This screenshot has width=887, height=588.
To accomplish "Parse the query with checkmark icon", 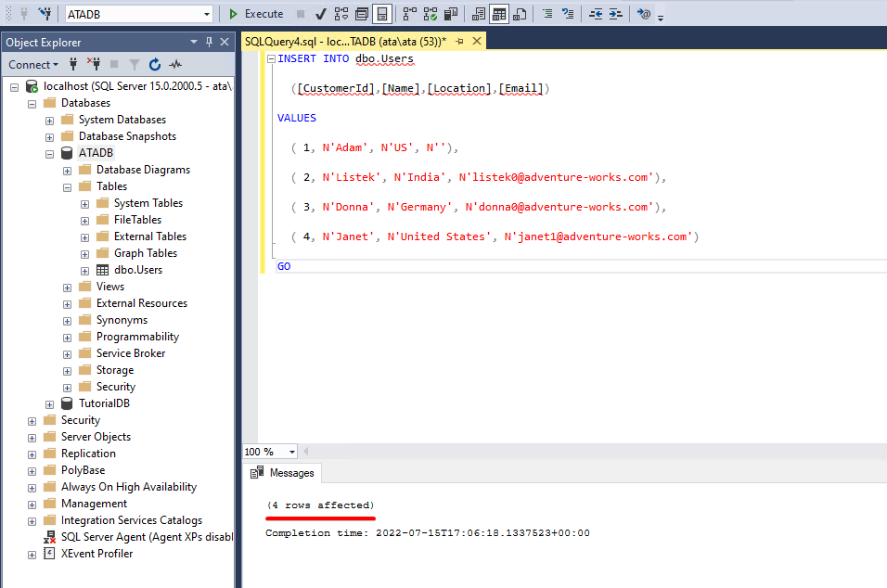I will [x=321, y=14].
